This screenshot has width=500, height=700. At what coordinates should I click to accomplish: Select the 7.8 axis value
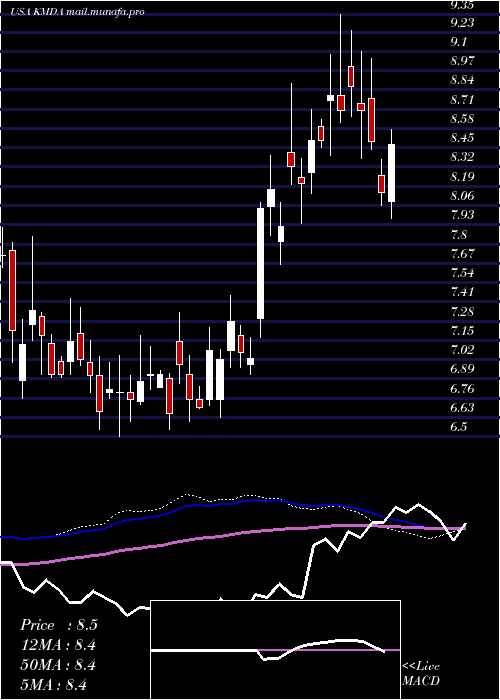(x=458, y=234)
